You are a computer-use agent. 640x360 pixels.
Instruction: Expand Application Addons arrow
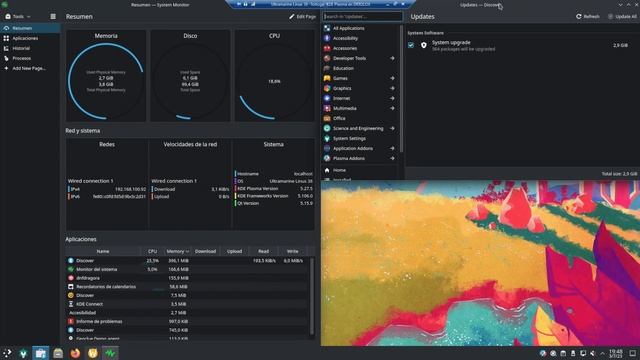392,148
